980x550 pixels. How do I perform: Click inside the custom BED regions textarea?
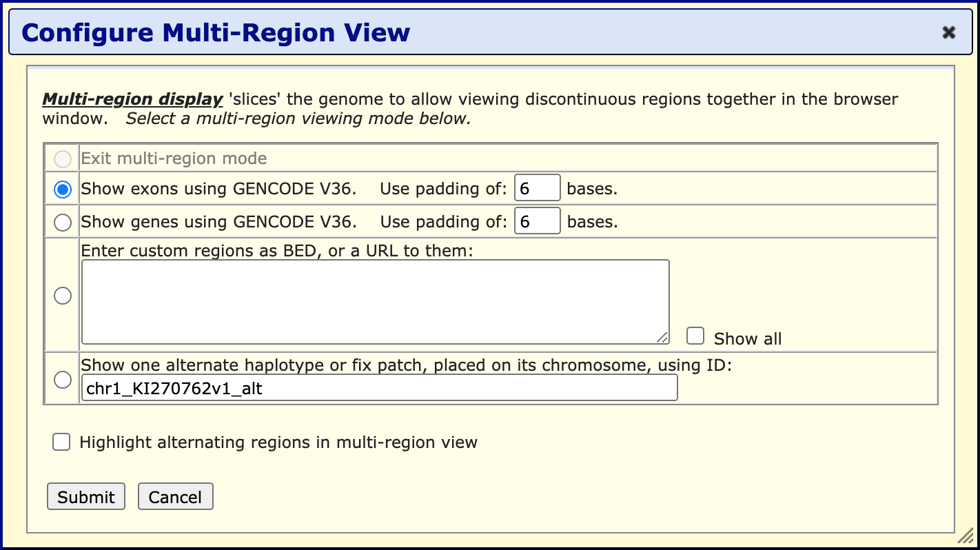(x=375, y=300)
